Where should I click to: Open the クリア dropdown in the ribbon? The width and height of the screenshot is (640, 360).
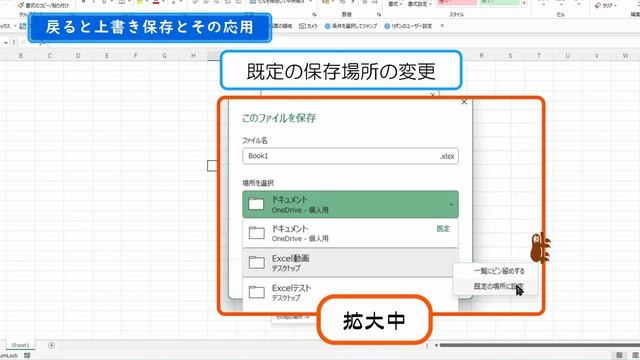point(605,5)
